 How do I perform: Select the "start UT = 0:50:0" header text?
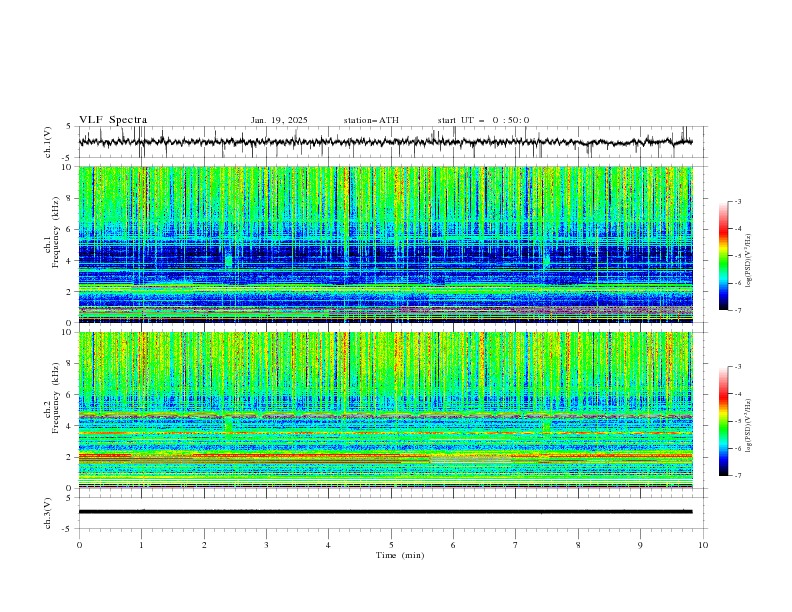[483, 120]
